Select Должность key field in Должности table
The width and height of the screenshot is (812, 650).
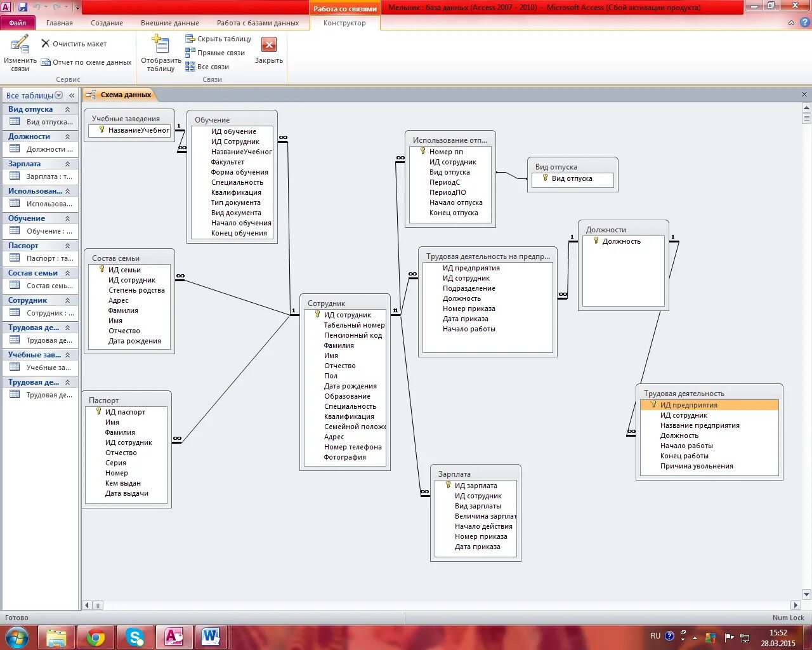pyautogui.click(x=624, y=241)
